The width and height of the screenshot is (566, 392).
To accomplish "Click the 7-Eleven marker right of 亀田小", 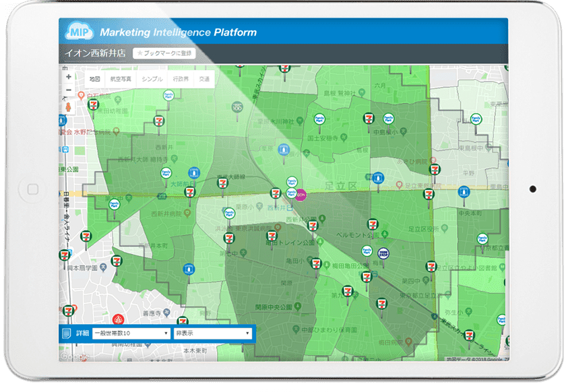I will pyautogui.click(x=316, y=263).
